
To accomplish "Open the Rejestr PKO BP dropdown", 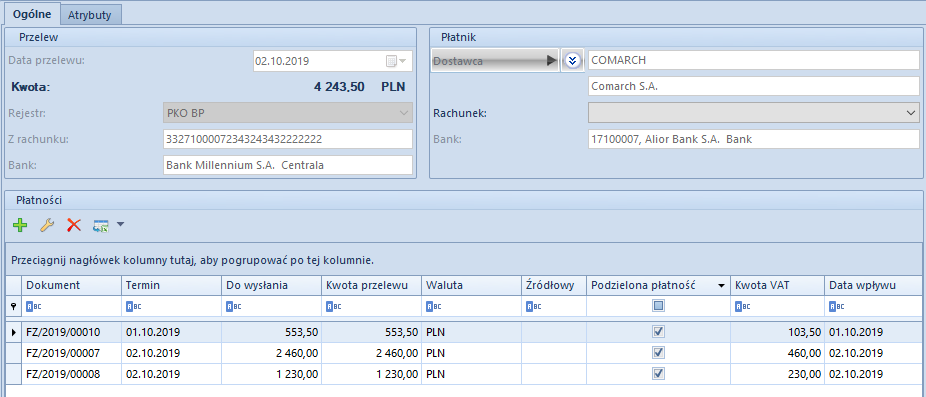I will tap(404, 112).
